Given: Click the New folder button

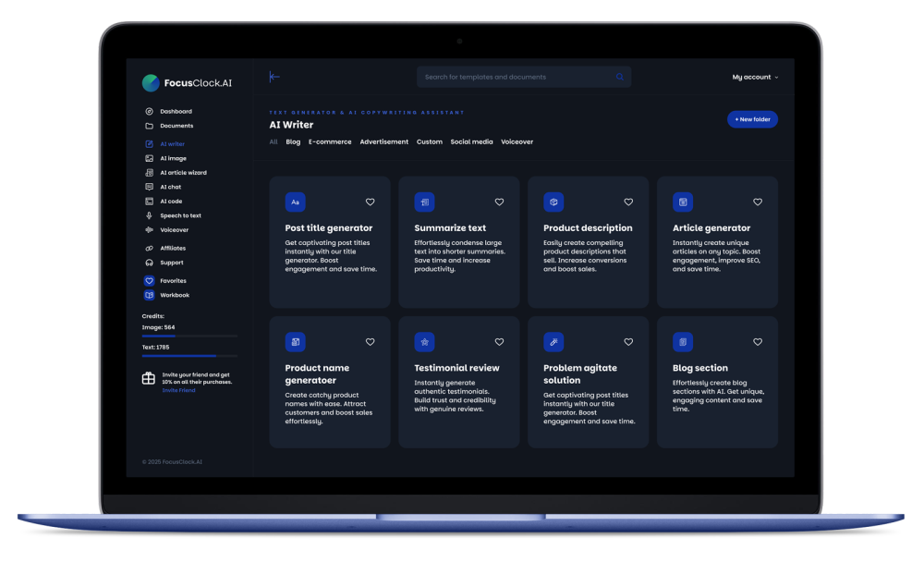Looking at the screenshot, I should (752, 119).
